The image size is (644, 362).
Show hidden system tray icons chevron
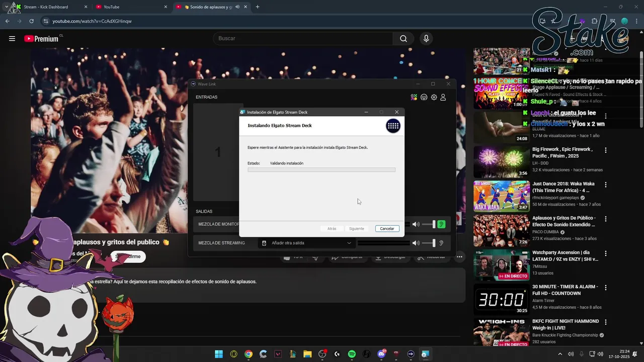[560, 354]
